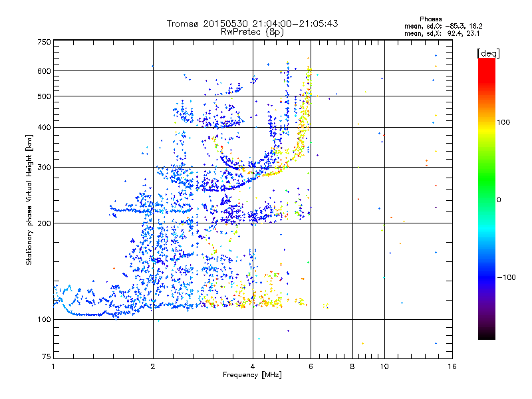Click the y-axis tick label '75'
The width and height of the screenshot is (532, 399).
click(x=47, y=356)
